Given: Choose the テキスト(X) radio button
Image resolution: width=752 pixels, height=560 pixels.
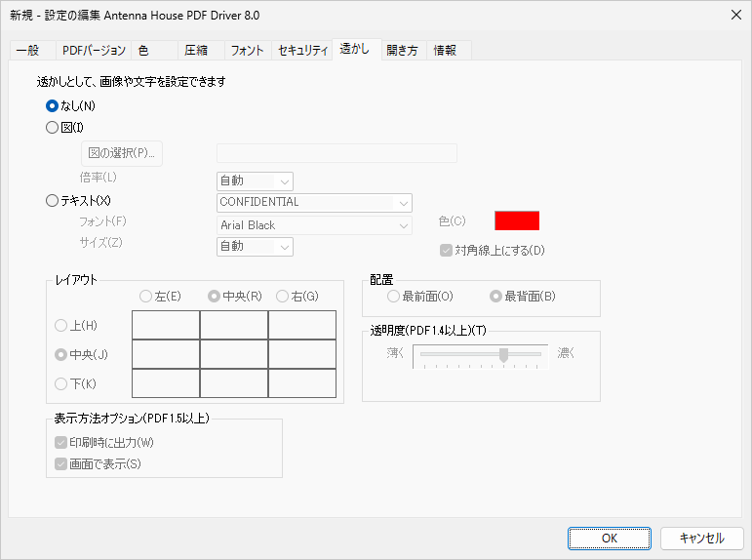Looking at the screenshot, I should point(53,201).
